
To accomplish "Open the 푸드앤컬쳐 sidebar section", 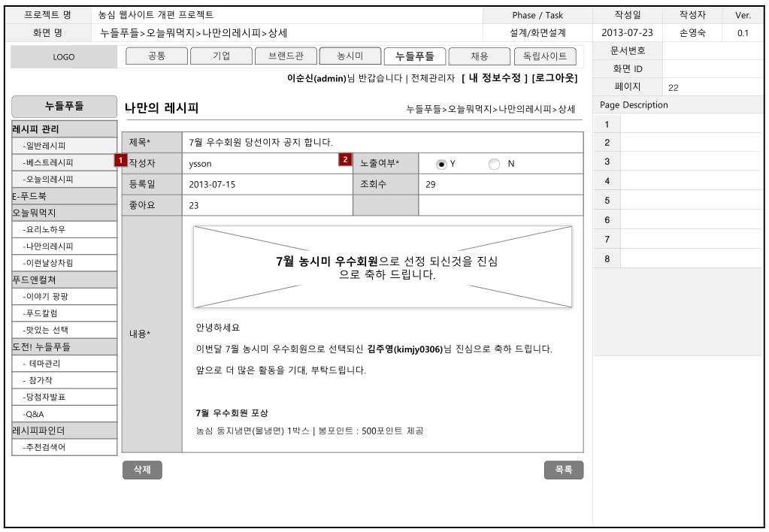I will coord(64,280).
